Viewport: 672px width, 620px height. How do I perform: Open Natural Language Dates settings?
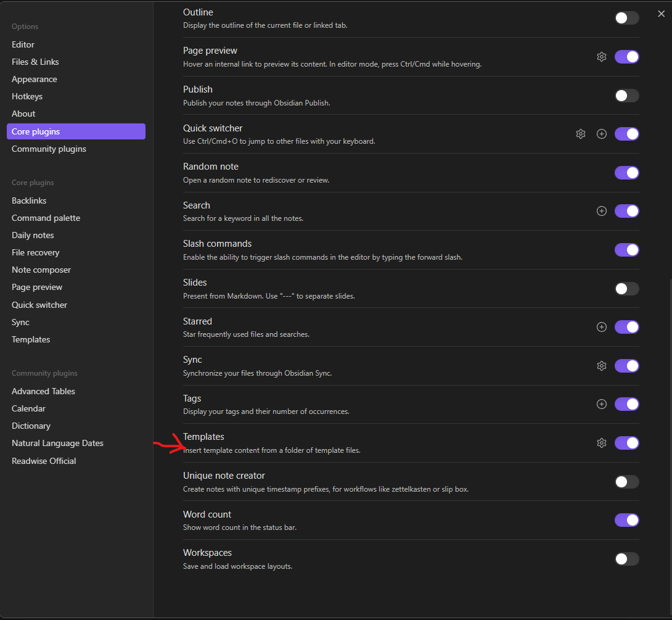pos(76,444)
